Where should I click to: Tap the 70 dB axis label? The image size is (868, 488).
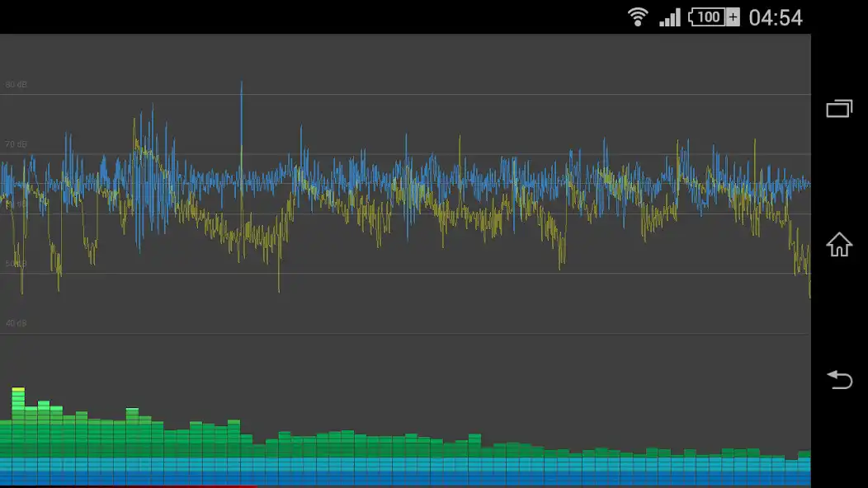18,142
